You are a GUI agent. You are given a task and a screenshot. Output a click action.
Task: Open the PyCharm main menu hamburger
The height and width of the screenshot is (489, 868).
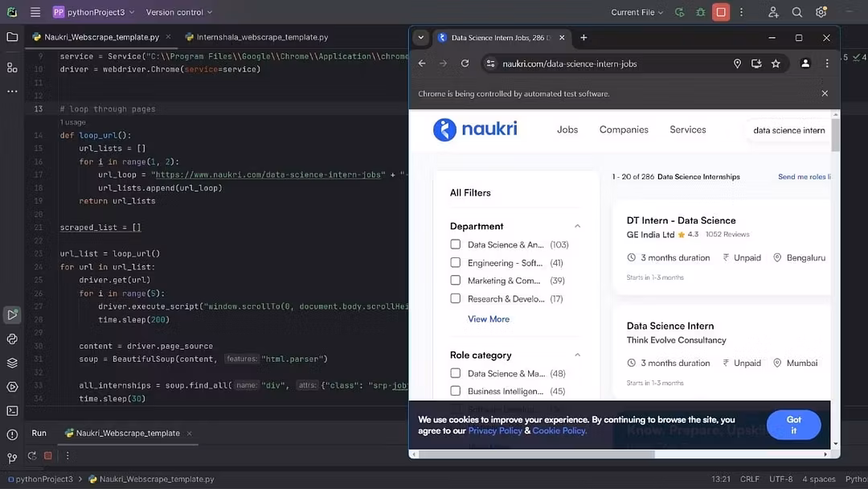pyautogui.click(x=35, y=12)
